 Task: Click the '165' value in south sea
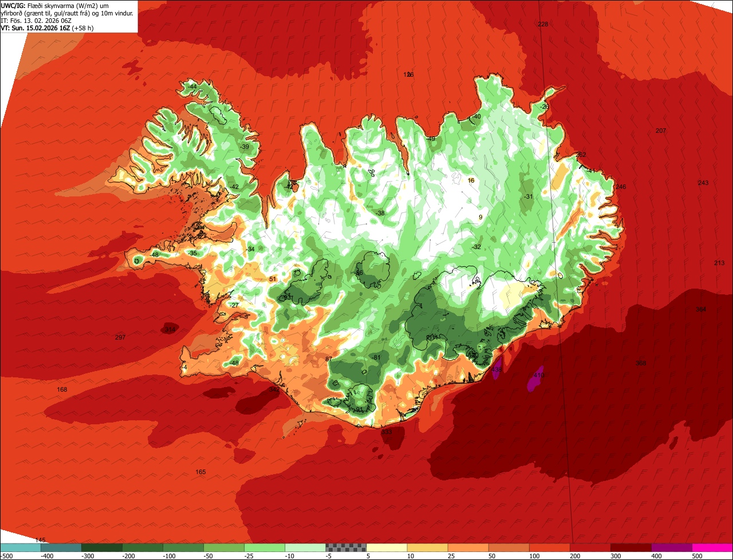click(x=200, y=472)
